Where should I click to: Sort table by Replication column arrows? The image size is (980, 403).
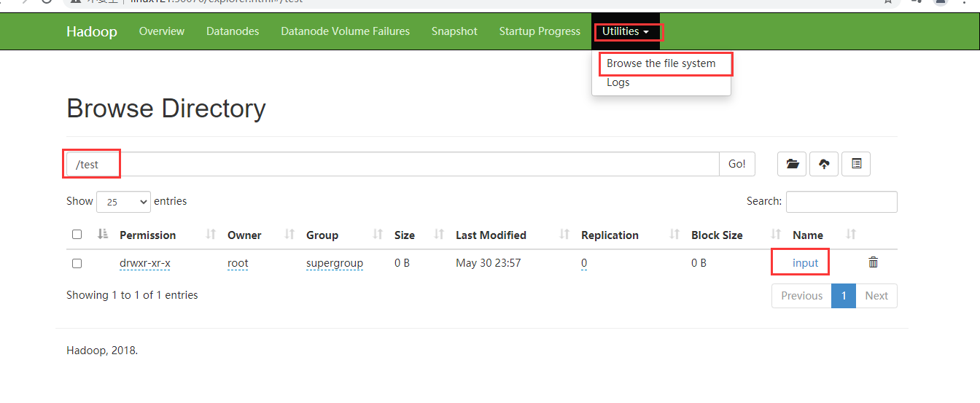click(674, 234)
